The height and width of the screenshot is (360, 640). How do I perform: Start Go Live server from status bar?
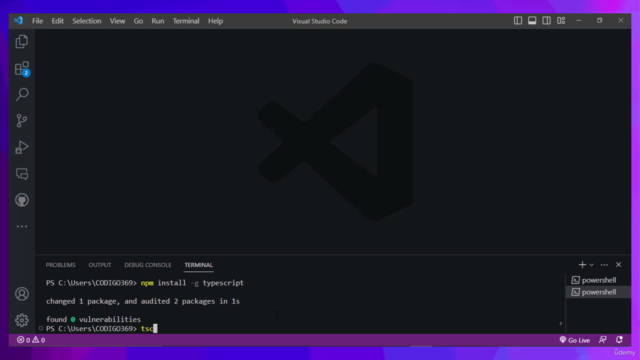coord(575,340)
